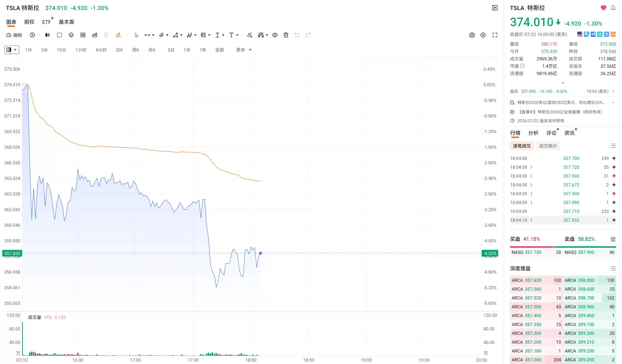This screenshot has height=364, width=622.
Task: Select the price range measure tool
Action: click(217, 35)
